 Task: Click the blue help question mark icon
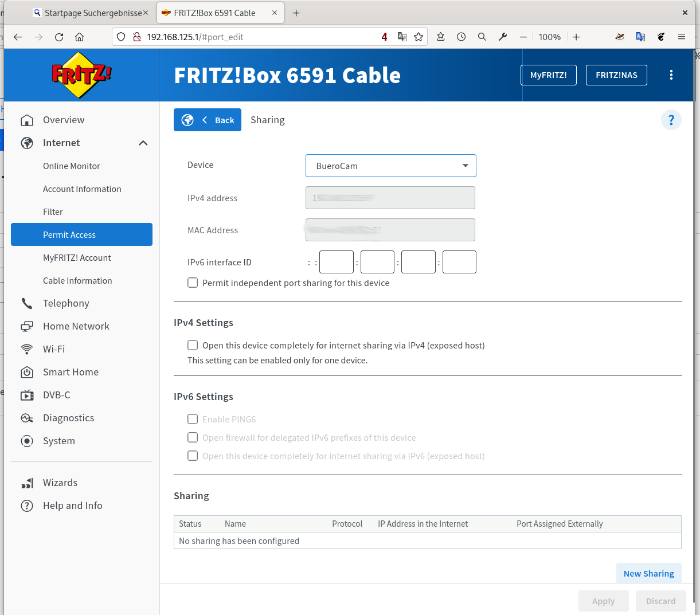point(671,120)
